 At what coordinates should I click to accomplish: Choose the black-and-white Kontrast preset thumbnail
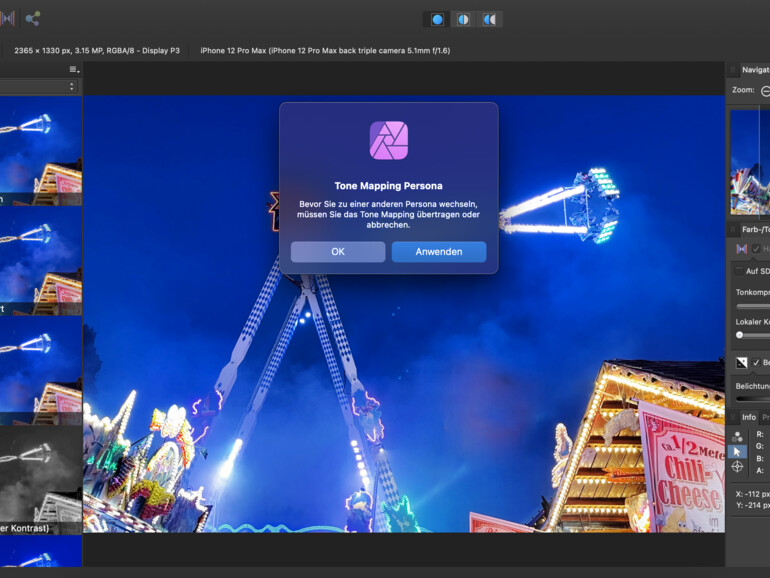pos(41,480)
